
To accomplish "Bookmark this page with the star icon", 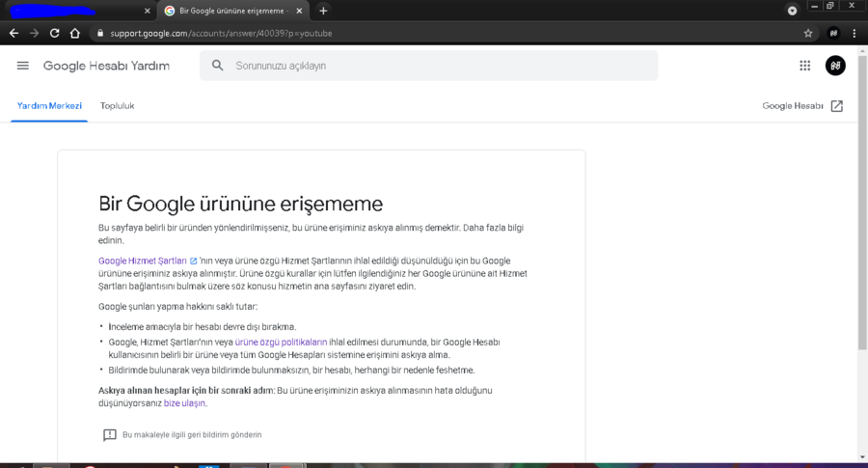I will pyautogui.click(x=808, y=33).
